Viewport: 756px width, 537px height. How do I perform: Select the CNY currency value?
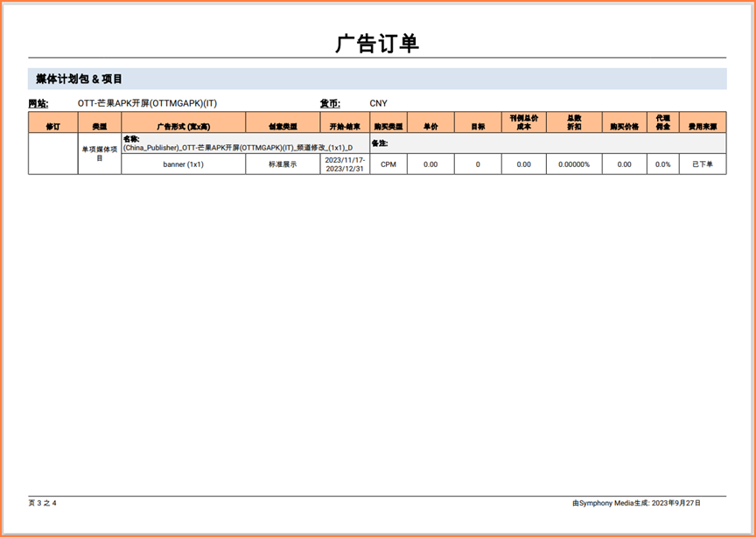click(x=379, y=104)
